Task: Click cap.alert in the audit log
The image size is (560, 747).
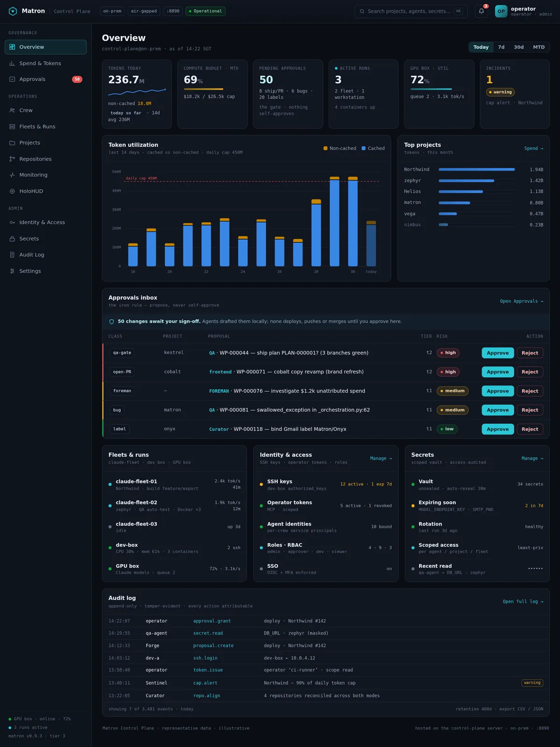Action: [x=205, y=683]
